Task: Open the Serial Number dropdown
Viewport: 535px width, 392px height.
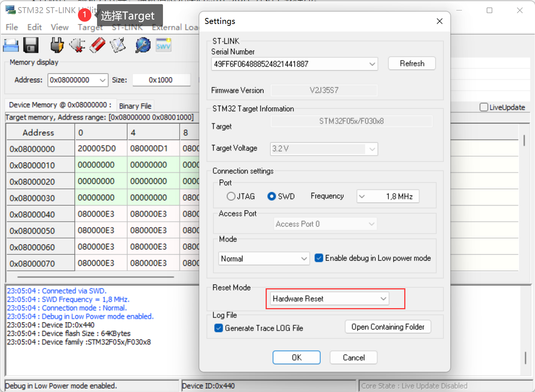Action: click(x=294, y=64)
